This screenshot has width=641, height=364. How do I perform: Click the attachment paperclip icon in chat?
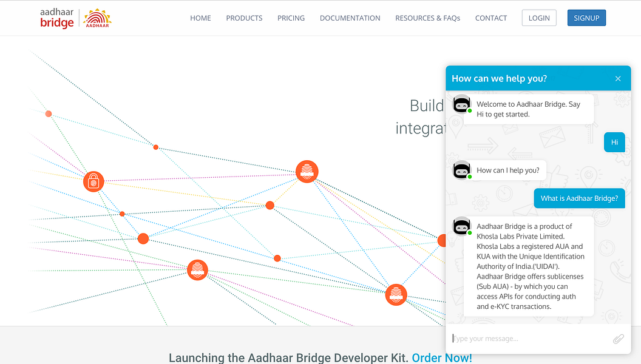tap(618, 339)
